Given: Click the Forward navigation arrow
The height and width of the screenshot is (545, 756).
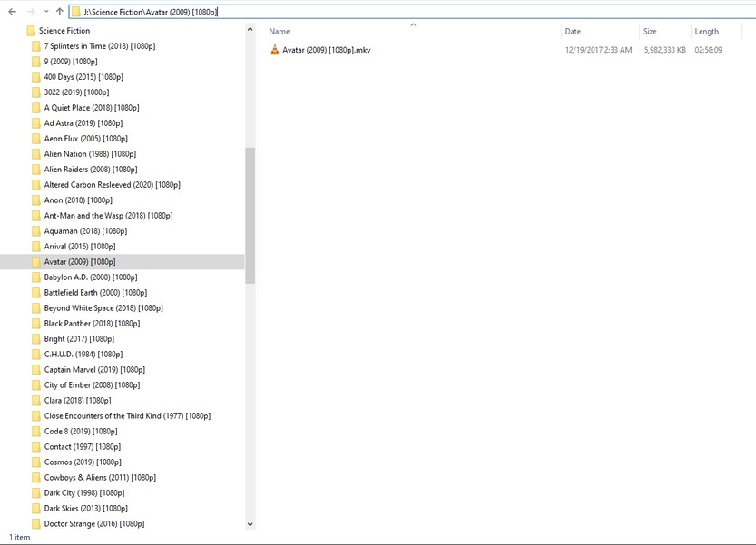Looking at the screenshot, I should [31, 12].
